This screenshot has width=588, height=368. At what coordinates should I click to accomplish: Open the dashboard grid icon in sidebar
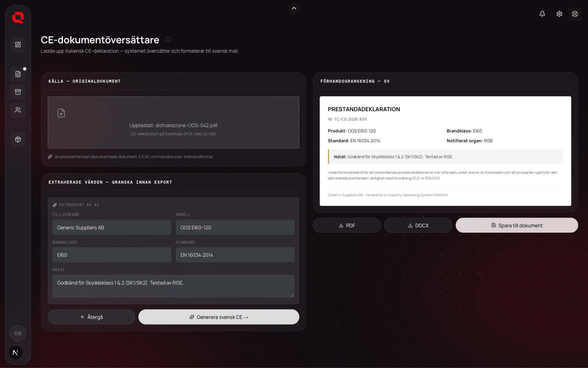coord(18,45)
